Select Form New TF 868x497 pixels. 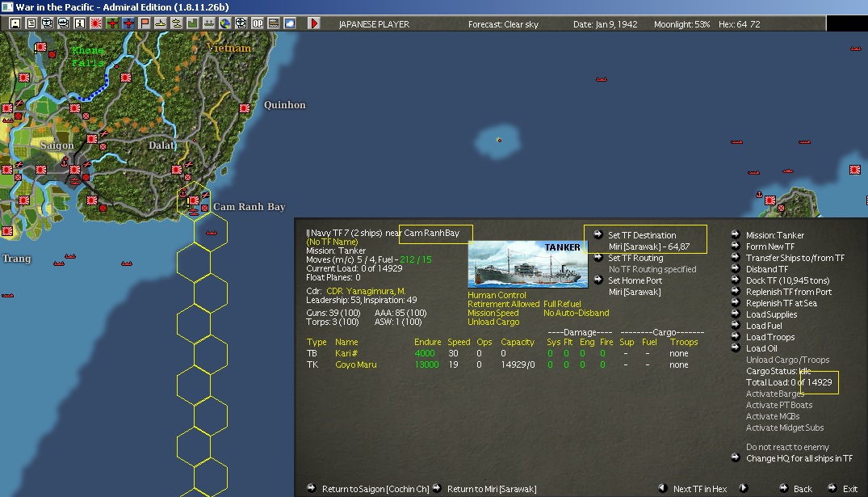(x=769, y=246)
